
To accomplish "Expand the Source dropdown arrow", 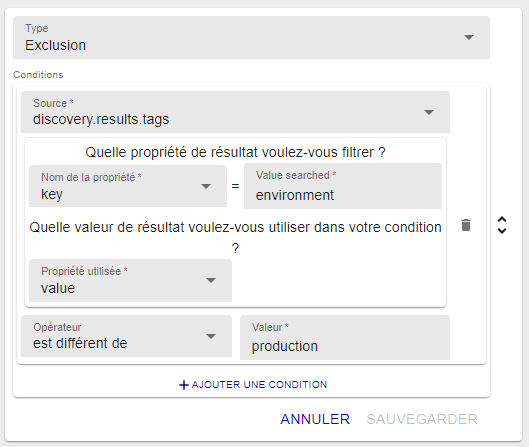I will tap(429, 112).
